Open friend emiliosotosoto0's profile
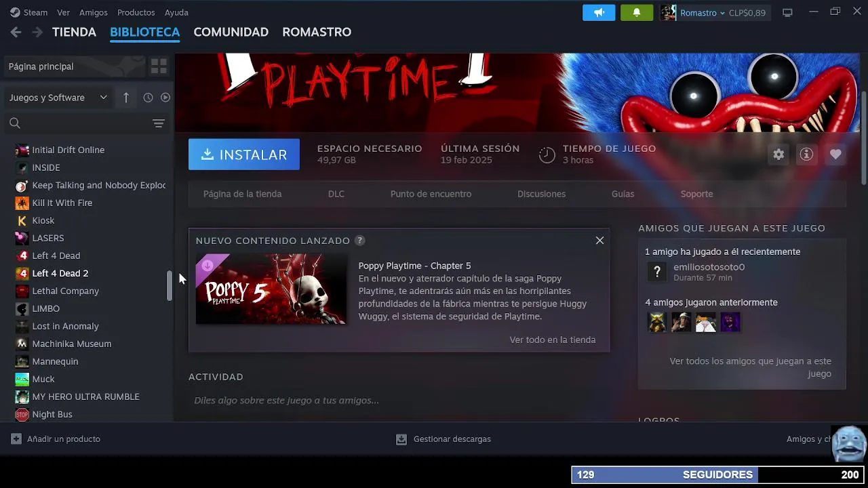 (709, 267)
